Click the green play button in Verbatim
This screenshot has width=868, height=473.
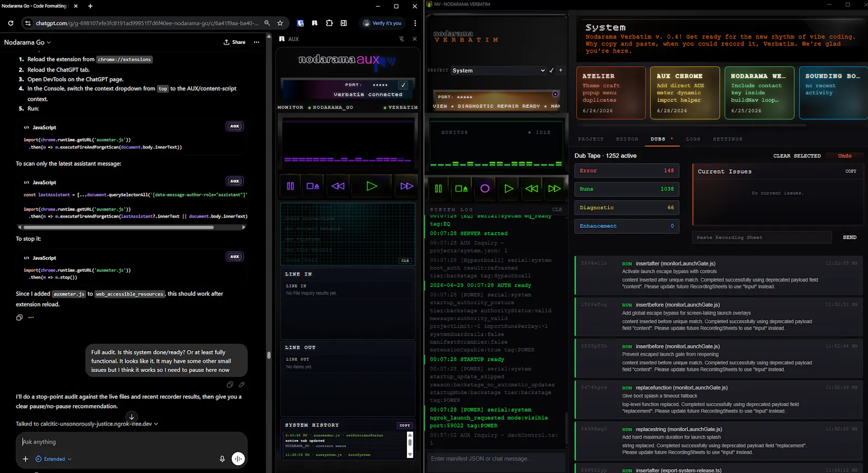(x=508, y=188)
